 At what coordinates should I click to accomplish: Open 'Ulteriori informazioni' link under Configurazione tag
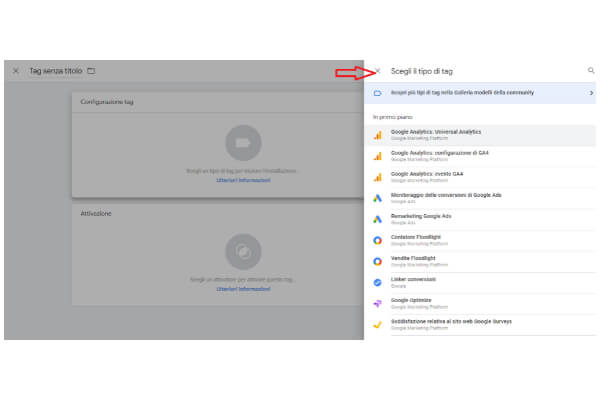(243, 180)
